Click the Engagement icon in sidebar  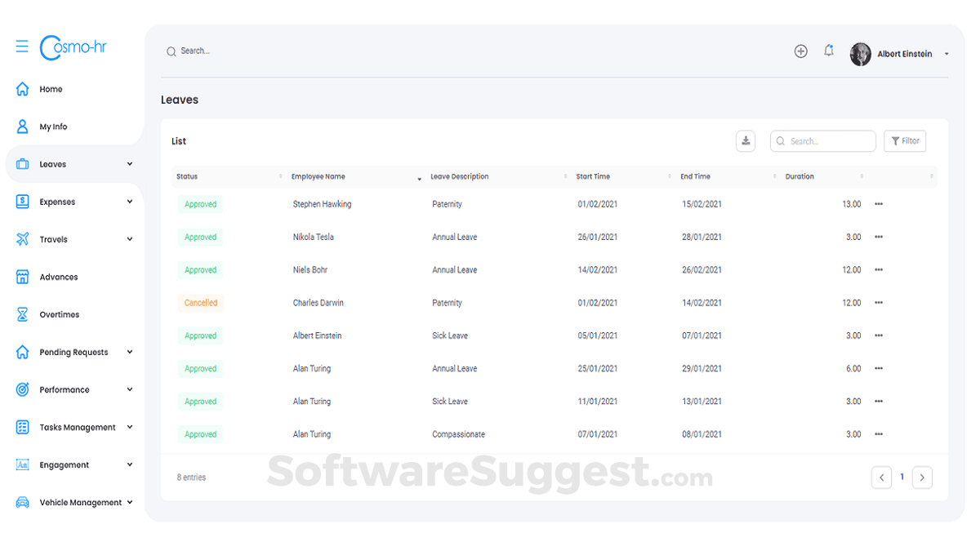tap(23, 464)
